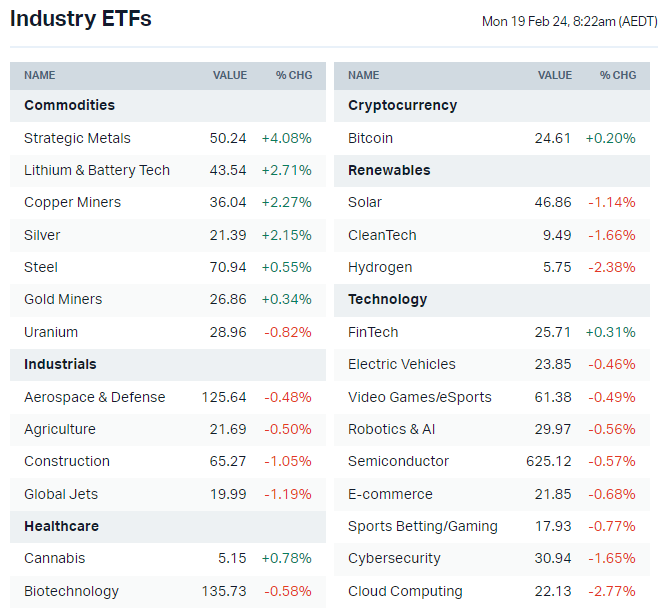This screenshot has width=665, height=612.
Task: Select the Cannabis ETF link
Action: (55, 558)
